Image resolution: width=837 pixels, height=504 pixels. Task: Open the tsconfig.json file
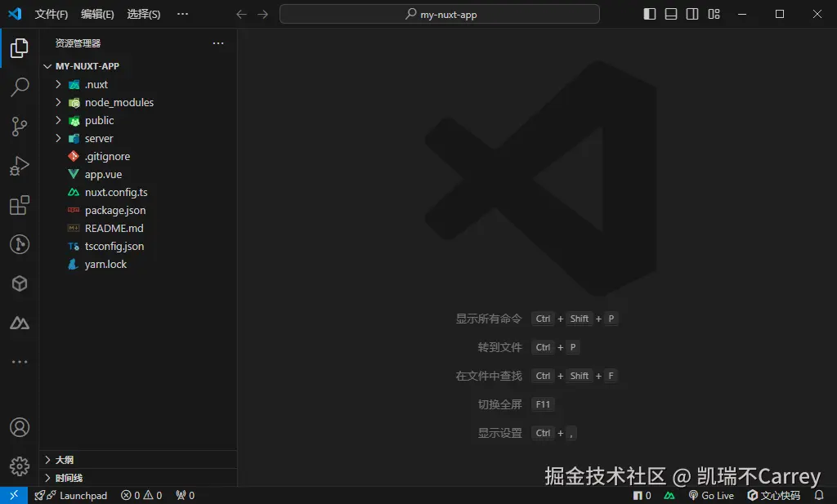(x=138, y=246)
